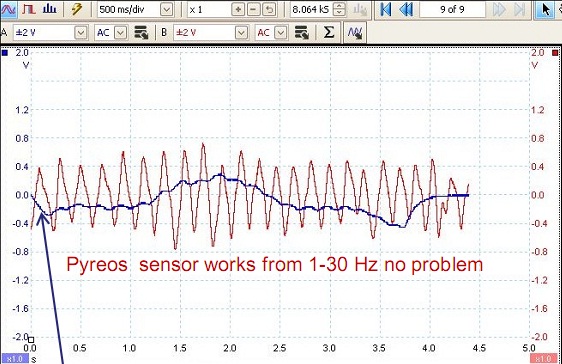562x364 pixels.
Task: Click the blue x1.0 channel A scale button
Action: pos(14,359)
